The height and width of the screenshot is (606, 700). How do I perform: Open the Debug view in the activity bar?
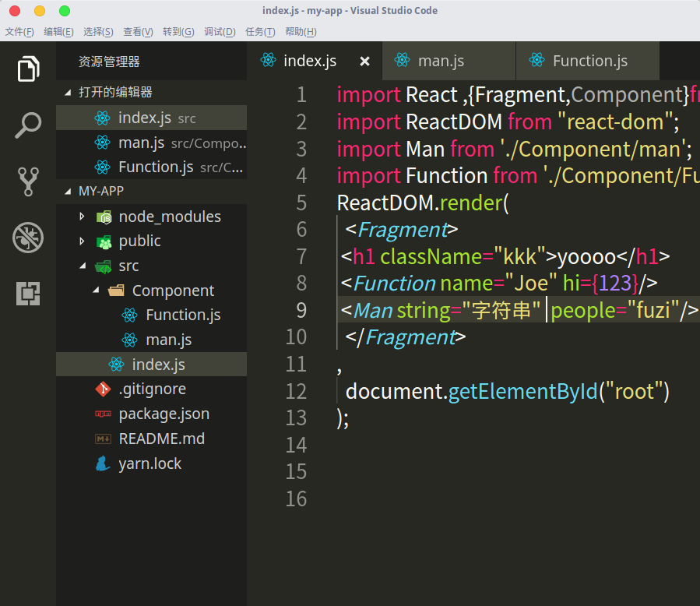click(28, 238)
